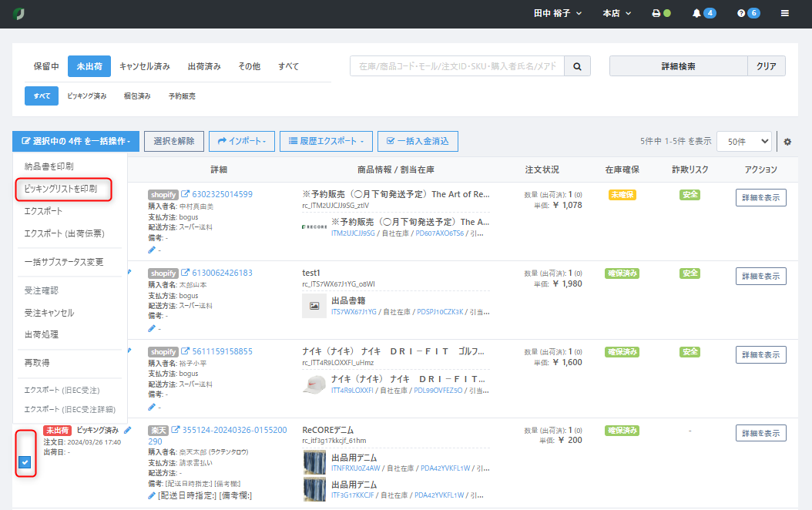Choose 出荷処理 in the bulk menu
Image resolution: width=812 pixels, height=510 pixels.
(x=42, y=334)
